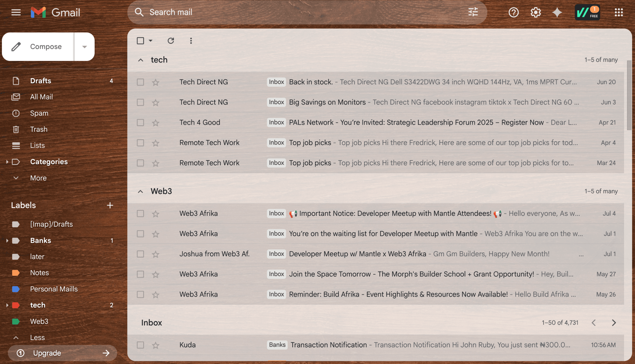Tick the select-all checkbox in toolbar
The width and height of the screenshot is (635, 364).
pos(140,41)
